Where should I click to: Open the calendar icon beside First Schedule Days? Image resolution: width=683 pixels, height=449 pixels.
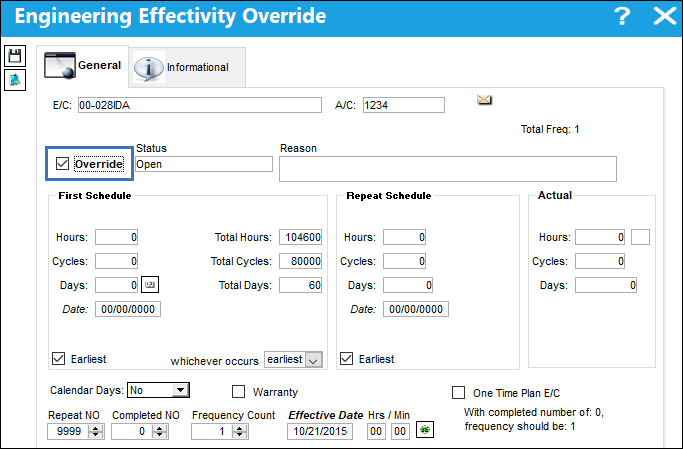(150, 285)
